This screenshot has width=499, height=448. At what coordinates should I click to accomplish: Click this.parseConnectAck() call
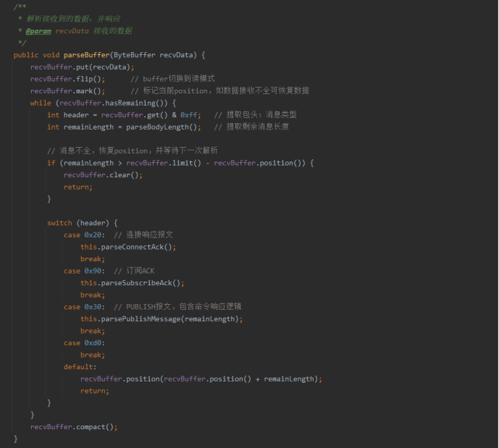click(x=128, y=247)
